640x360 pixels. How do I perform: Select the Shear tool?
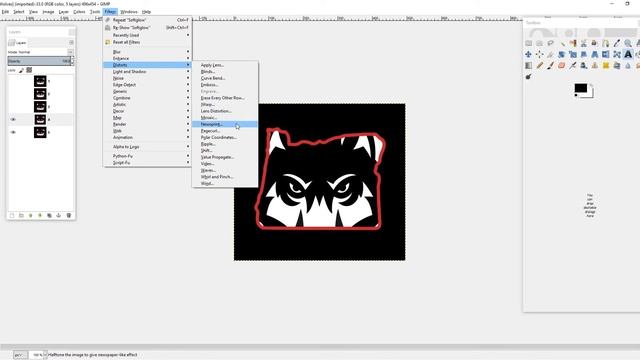[584, 54]
